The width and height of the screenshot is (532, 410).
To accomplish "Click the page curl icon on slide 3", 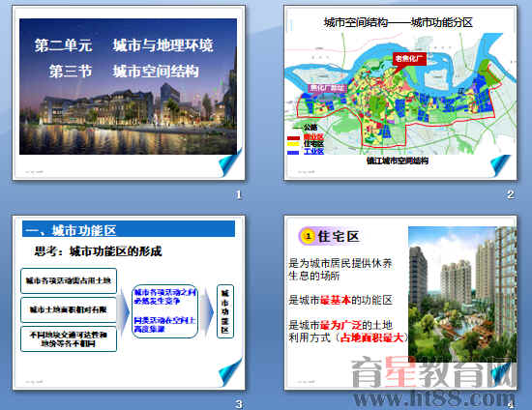I will 230,372.
